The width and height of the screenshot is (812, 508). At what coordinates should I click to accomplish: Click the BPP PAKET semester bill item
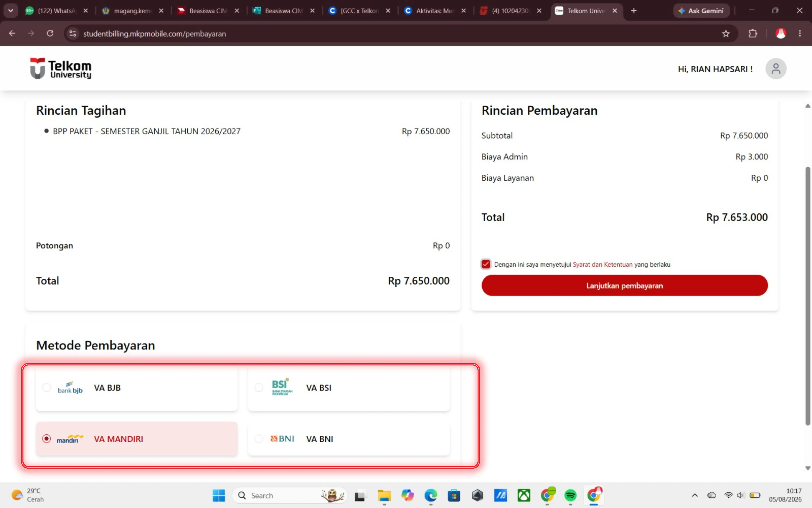(147, 131)
